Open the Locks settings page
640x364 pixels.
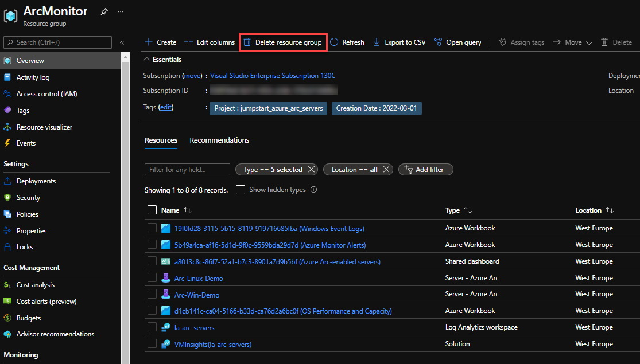click(x=25, y=246)
